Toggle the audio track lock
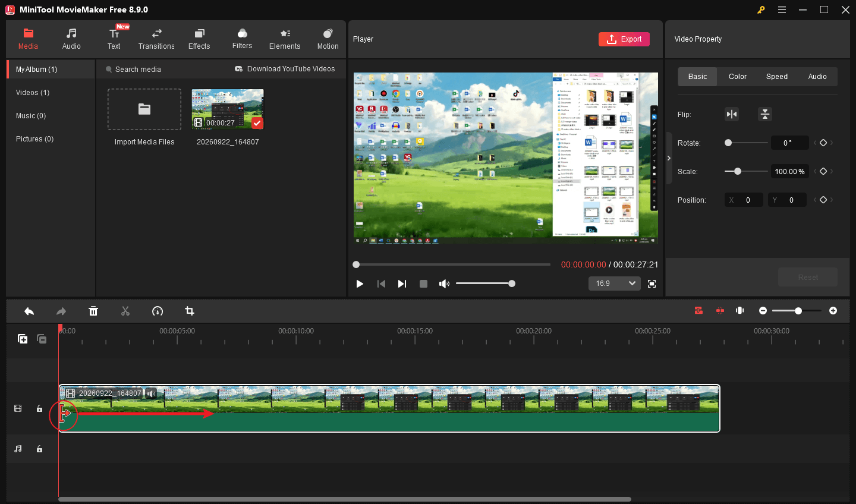 [x=39, y=449]
